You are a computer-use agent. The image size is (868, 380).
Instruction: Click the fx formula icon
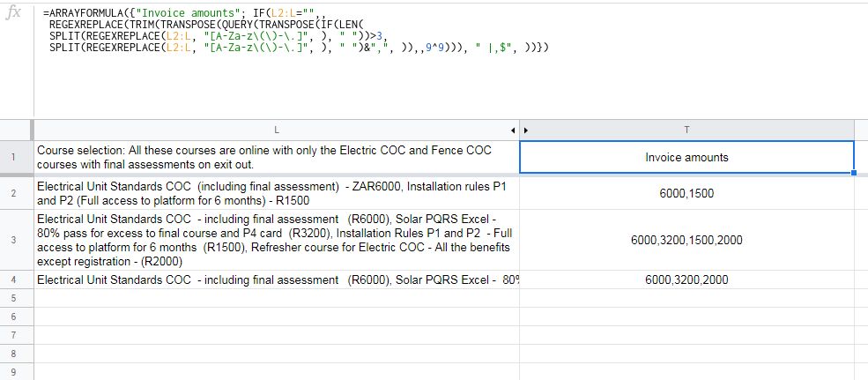12,14
